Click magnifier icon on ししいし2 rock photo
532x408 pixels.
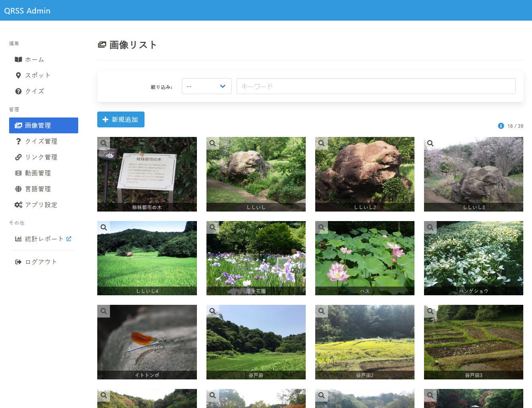[322, 143]
